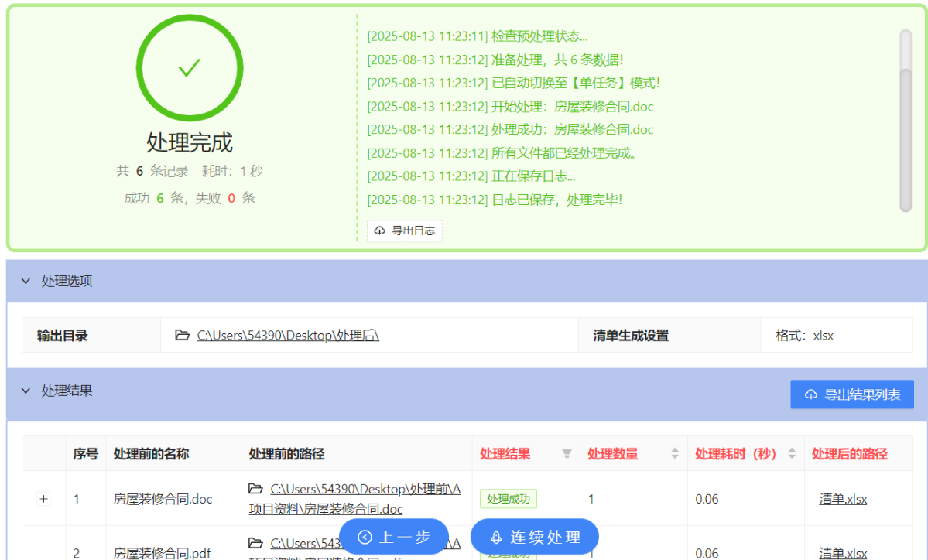Image resolution: width=928 pixels, height=560 pixels.
Task: Open output directory C:\Users\54390\Desktop\处理后\ link
Action: 287,336
